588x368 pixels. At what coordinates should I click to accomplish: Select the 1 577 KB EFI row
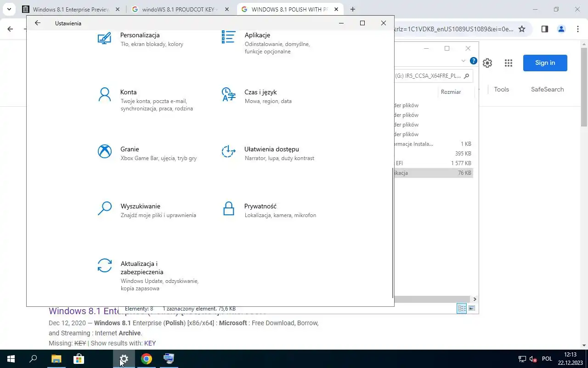tap(433, 163)
